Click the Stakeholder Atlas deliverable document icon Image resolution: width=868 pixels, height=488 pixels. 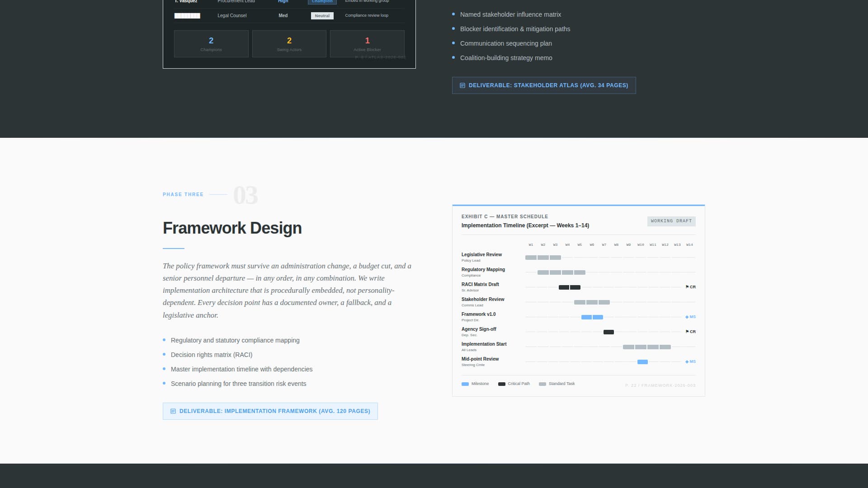tap(462, 85)
